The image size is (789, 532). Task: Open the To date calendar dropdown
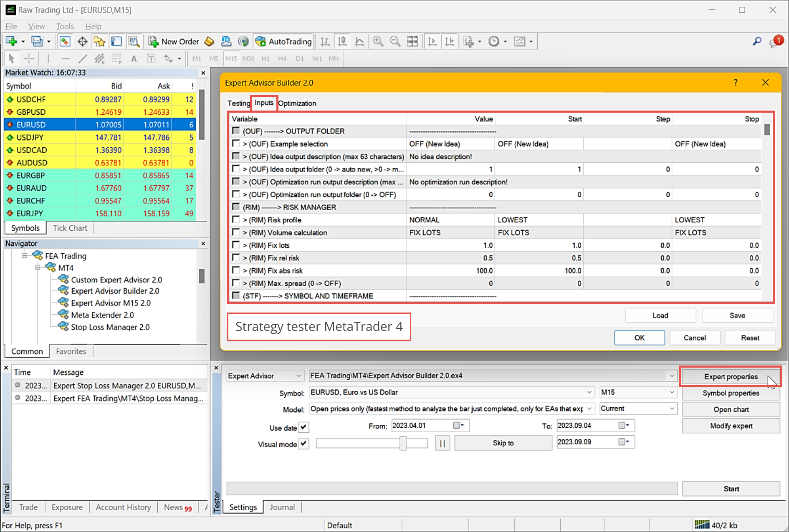[x=624, y=425]
